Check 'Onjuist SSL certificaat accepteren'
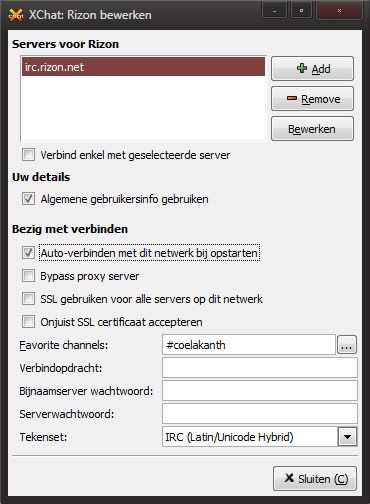 (28, 322)
